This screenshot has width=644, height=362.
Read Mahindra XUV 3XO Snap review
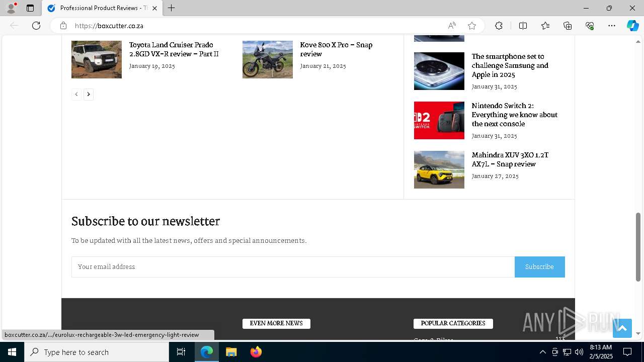[510, 159]
